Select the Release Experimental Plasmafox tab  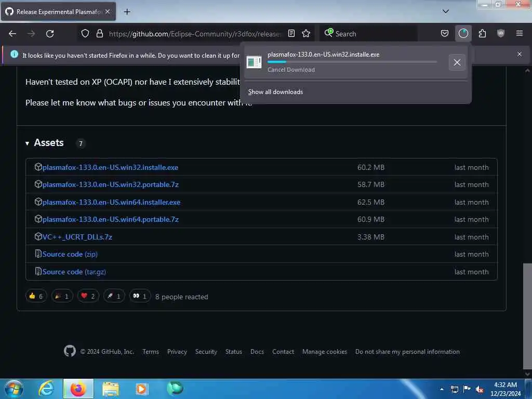58,11
